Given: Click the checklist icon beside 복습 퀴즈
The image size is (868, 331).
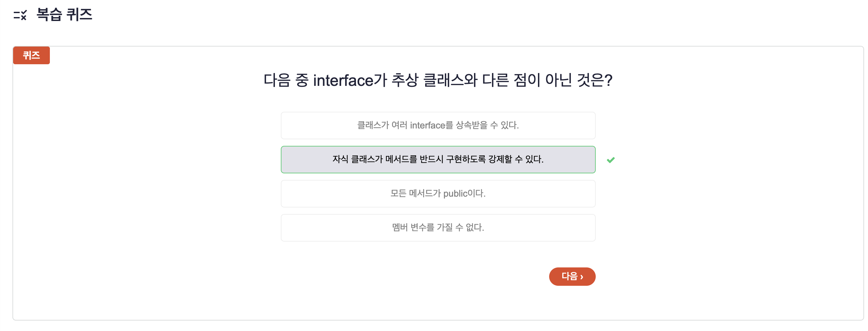Looking at the screenshot, I should click(20, 15).
